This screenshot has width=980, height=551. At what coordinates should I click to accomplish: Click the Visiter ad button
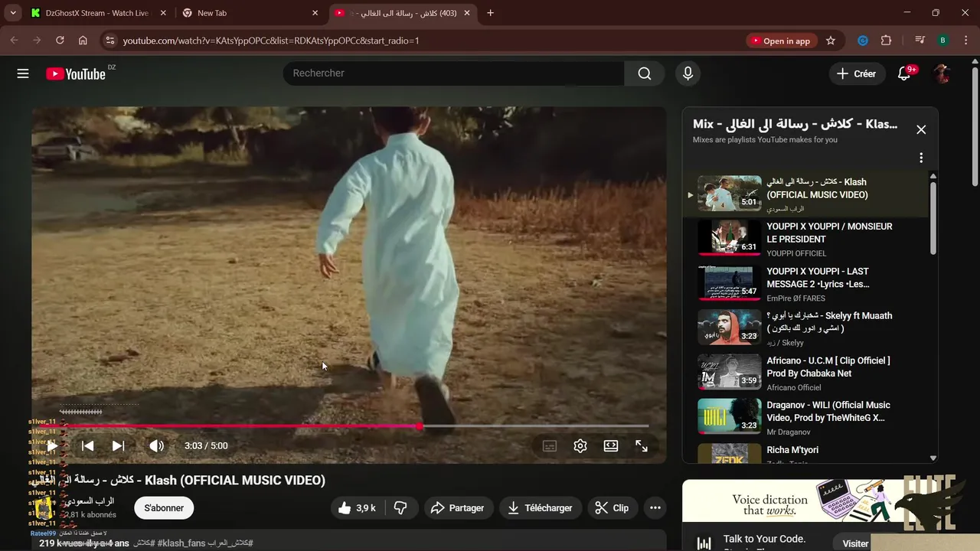tap(855, 543)
